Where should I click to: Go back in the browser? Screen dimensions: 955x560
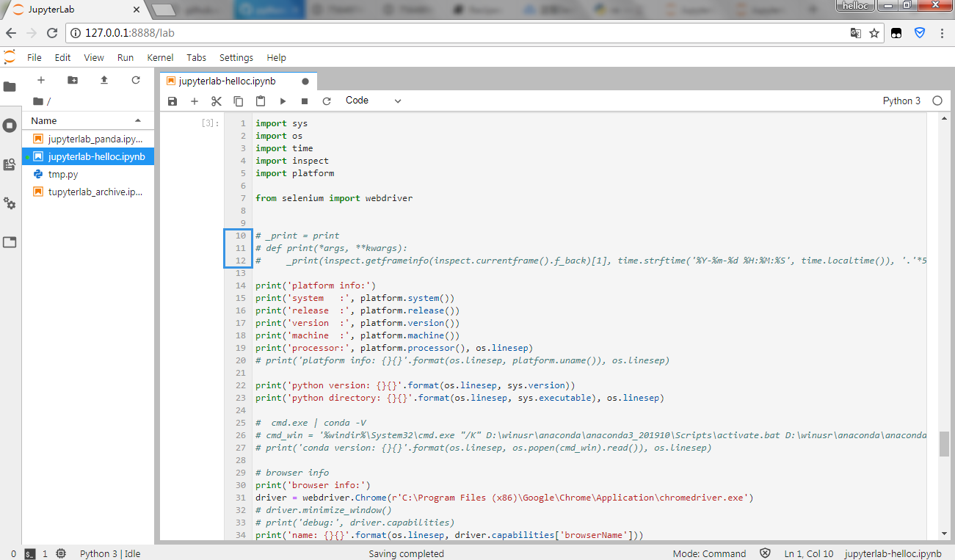pos(11,33)
